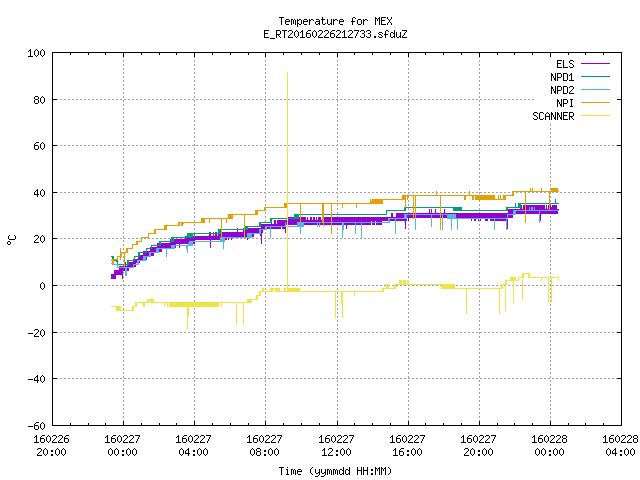Click the yellow SCANNER legend line sample
This screenshot has width=640, height=480.
coord(595,116)
